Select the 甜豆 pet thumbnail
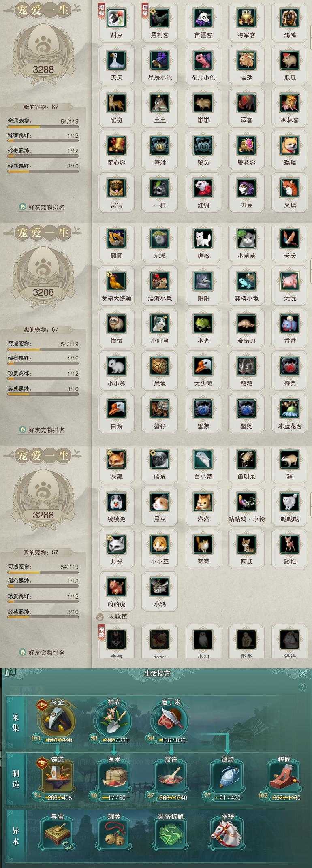This screenshot has width=312, height=868. 116,17
